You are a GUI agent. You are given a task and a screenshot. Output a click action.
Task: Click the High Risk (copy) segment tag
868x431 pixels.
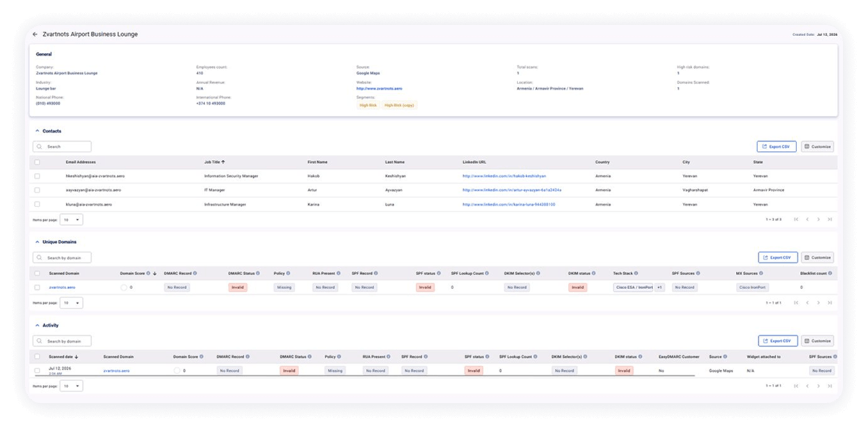(x=399, y=105)
